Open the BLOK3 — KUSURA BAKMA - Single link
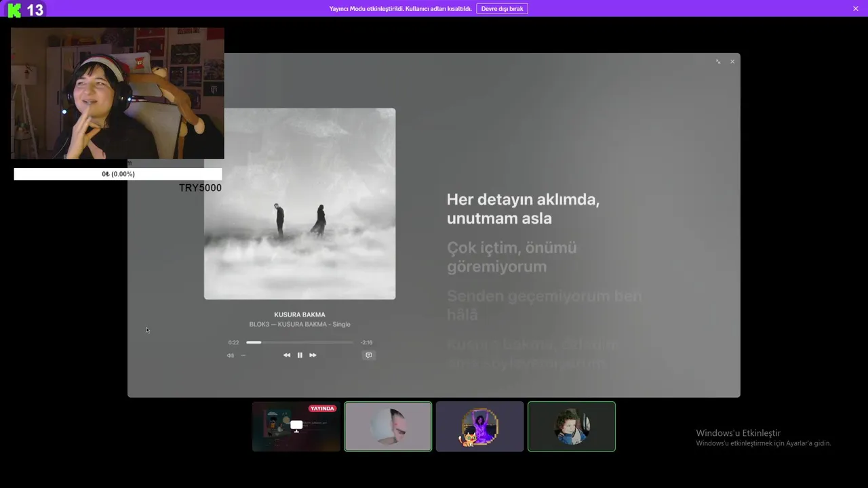Screen dimensions: 868x488 click(300, 325)
